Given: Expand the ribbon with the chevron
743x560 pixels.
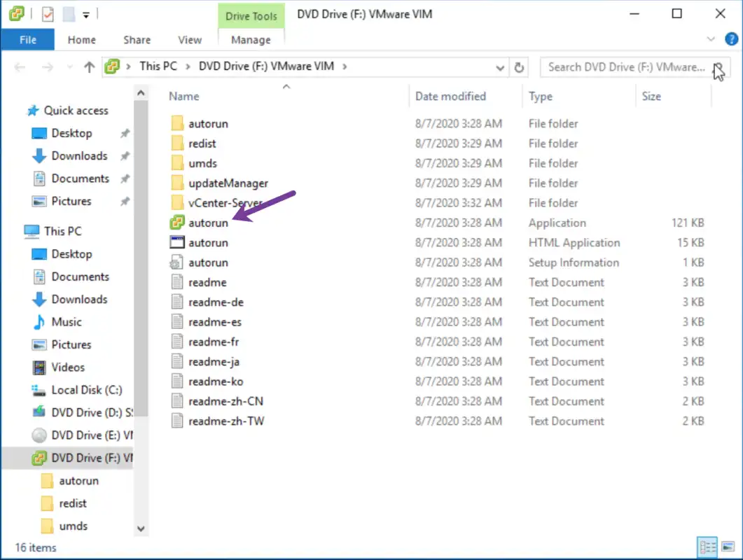Looking at the screenshot, I should click(x=711, y=38).
